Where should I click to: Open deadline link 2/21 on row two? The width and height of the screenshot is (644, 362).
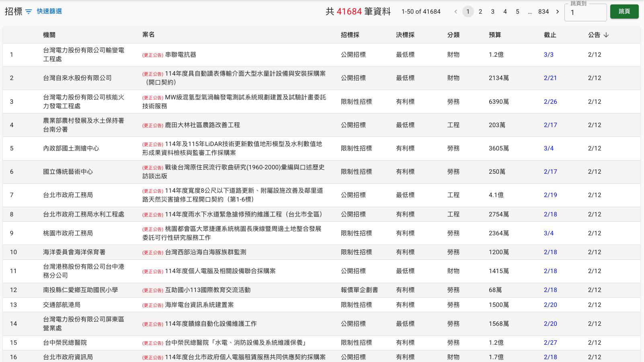click(x=550, y=78)
